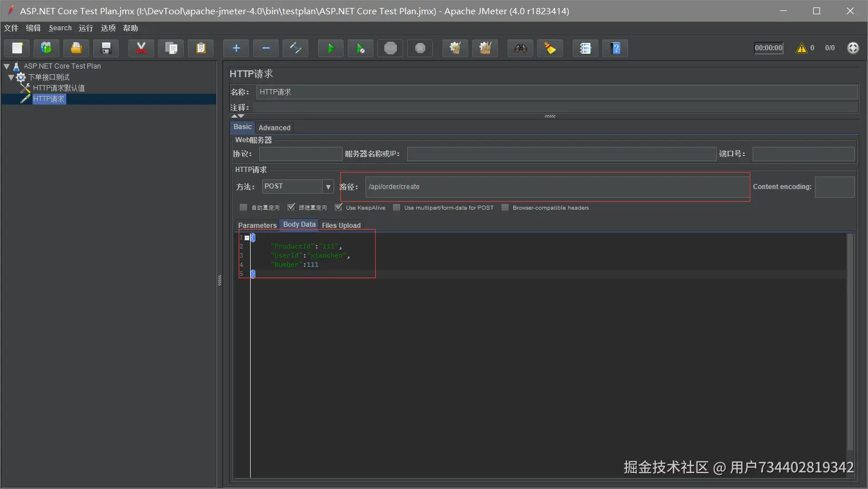Viewport: 868px width, 489px height.
Task: Collapse the 下单接口测试 thread group node
Action: [11, 77]
